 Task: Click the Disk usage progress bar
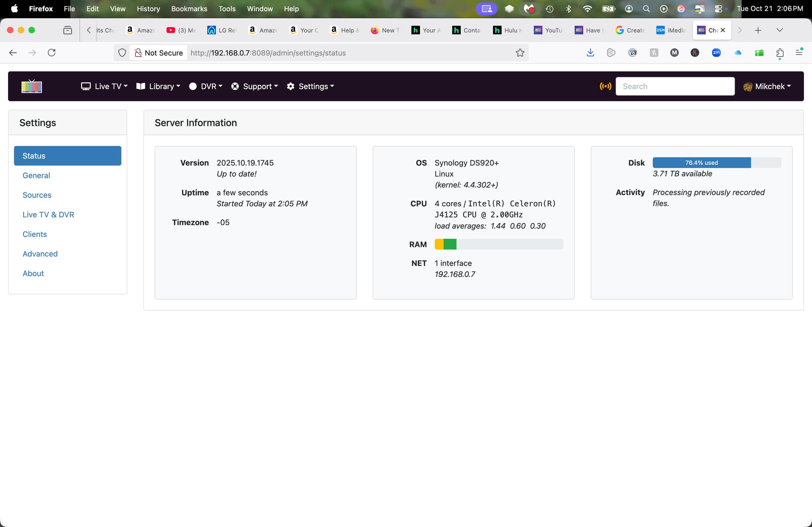coord(716,163)
